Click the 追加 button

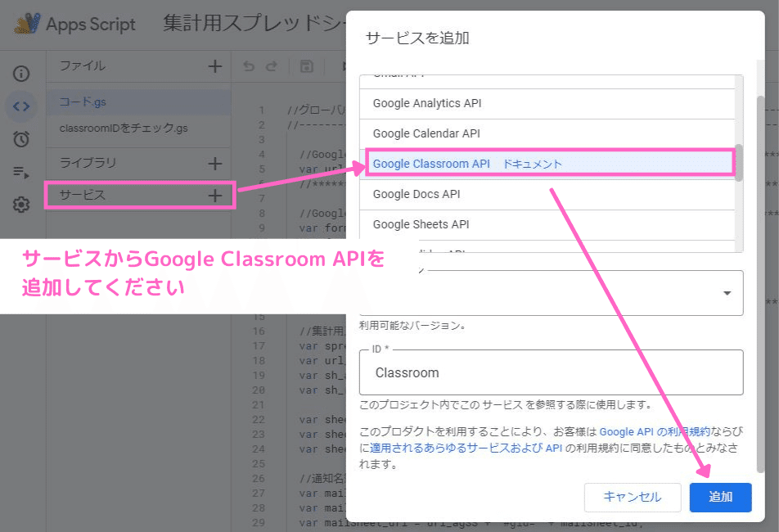(x=720, y=498)
